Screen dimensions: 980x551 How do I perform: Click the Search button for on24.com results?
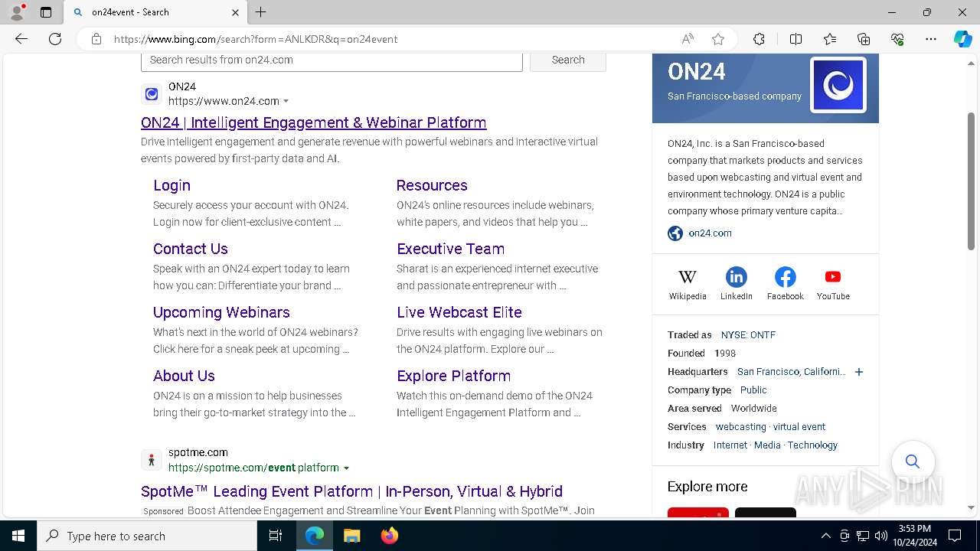click(568, 60)
